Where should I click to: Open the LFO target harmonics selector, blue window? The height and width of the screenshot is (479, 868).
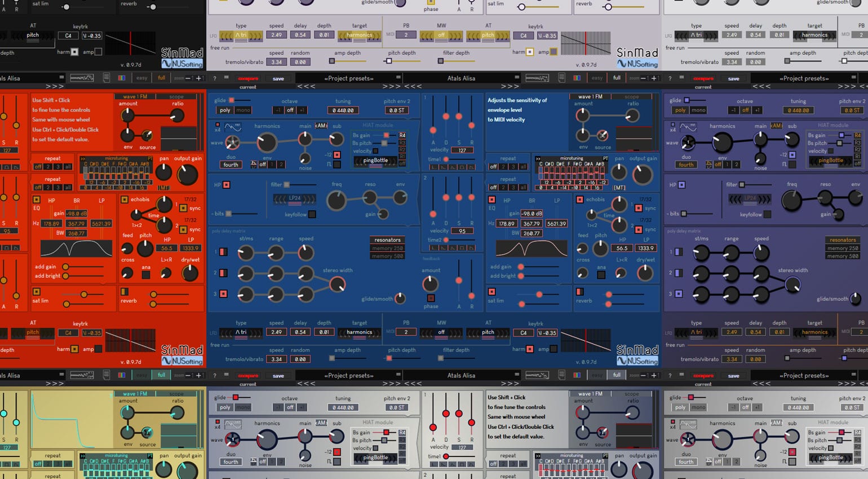point(360,332)
